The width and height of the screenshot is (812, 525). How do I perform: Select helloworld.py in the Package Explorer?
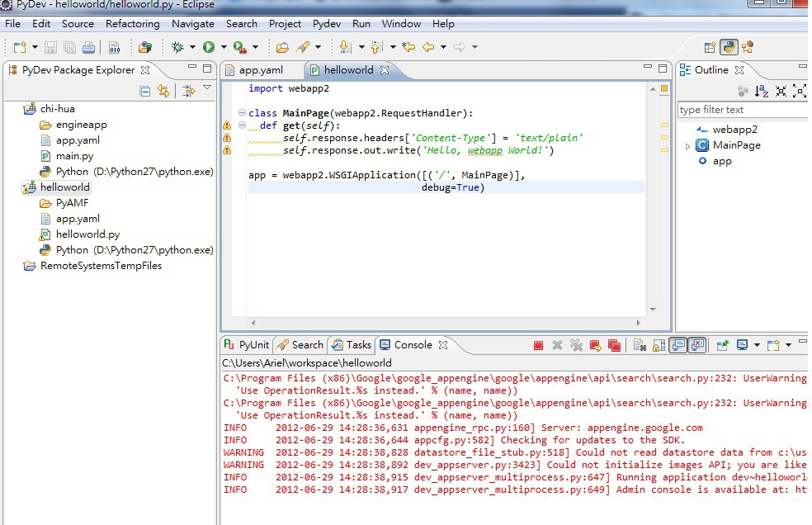pyautogui.click(x=87, y=234)
